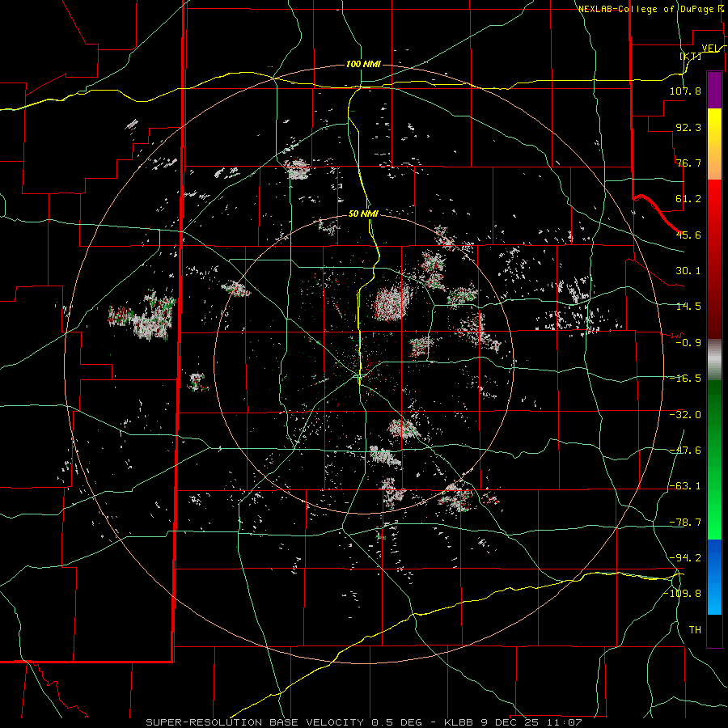728x728 pixels.
Task: Click the 61.2 legend value
Action: click(688, 199)
